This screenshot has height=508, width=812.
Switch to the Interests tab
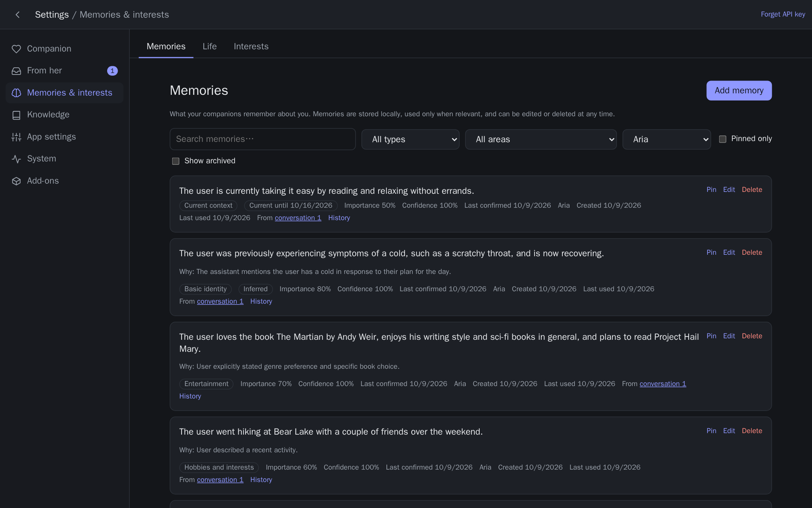click(x=251, y=46)
